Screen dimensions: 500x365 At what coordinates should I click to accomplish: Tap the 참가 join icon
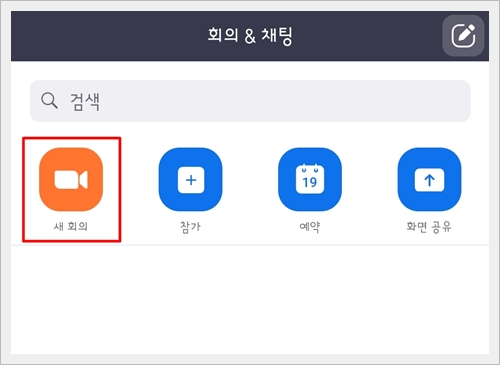click(x=190, y=179)
